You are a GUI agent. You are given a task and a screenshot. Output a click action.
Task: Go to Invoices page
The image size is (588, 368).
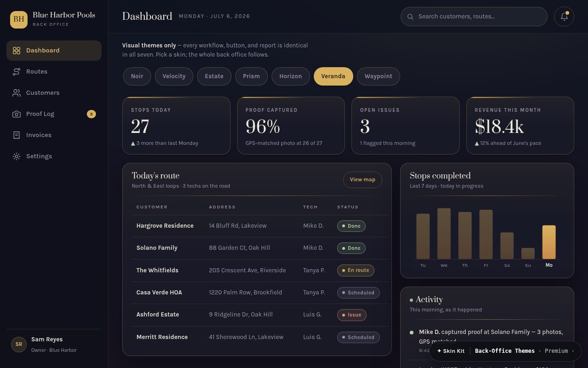[x=54, y=135]
